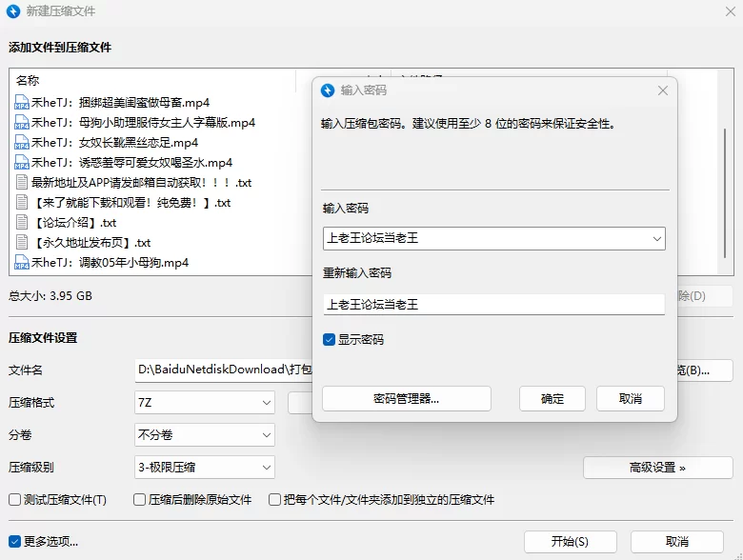
Task: Click the document icon next to 【永久地址发布页】.txt
Action: 22,242
